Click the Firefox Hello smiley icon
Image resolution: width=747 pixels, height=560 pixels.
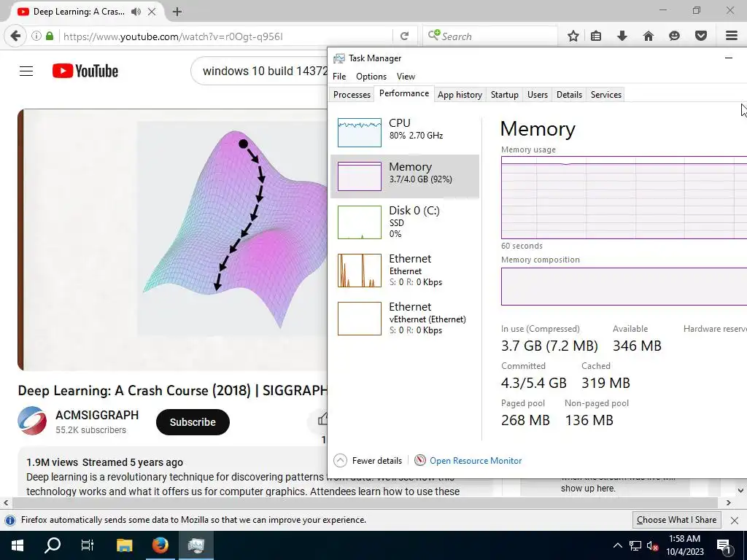click(674, 36)
